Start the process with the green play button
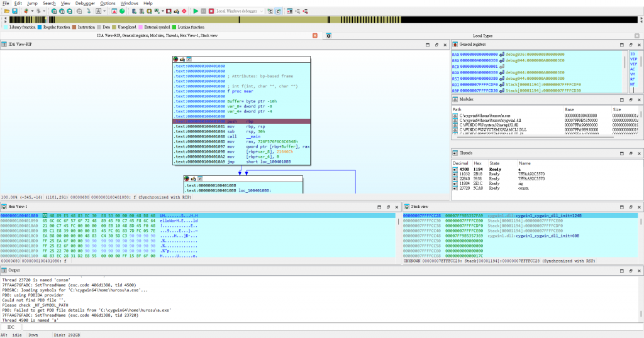 click(196, 11)
